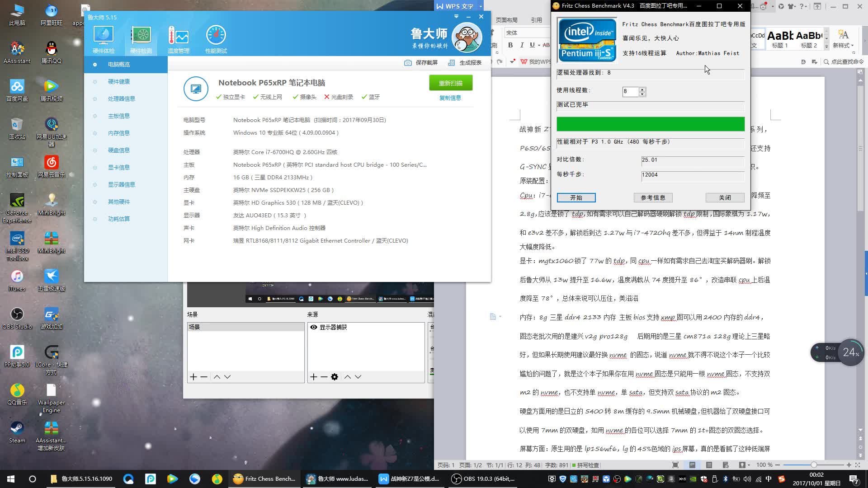Adjust WPS zoom slider handle
Viewport: 868px width, 488px height.
(814, 465)
